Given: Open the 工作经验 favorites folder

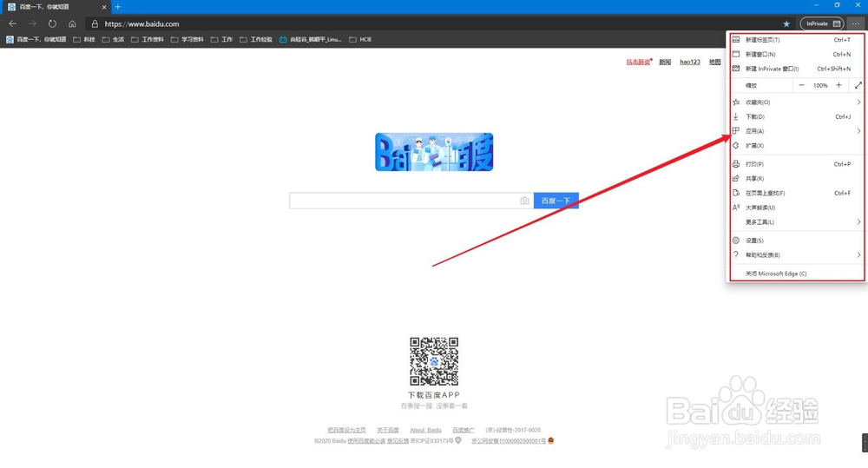Looking at the screenshot, I should [x=256, y=39].
